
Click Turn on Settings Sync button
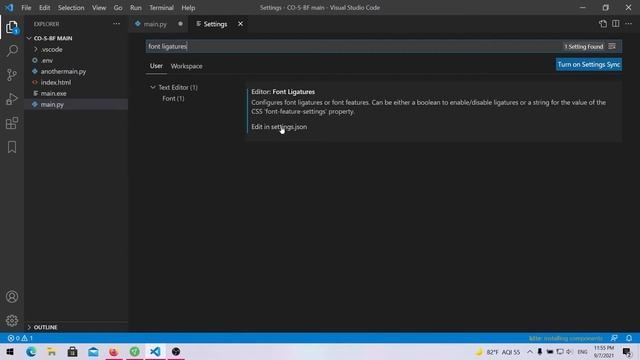[x=589, y=64]
